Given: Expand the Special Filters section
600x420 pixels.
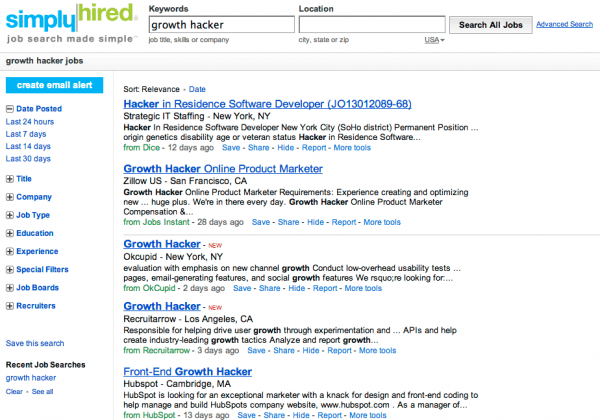Looking at the screenshot, I should point(10,269).
